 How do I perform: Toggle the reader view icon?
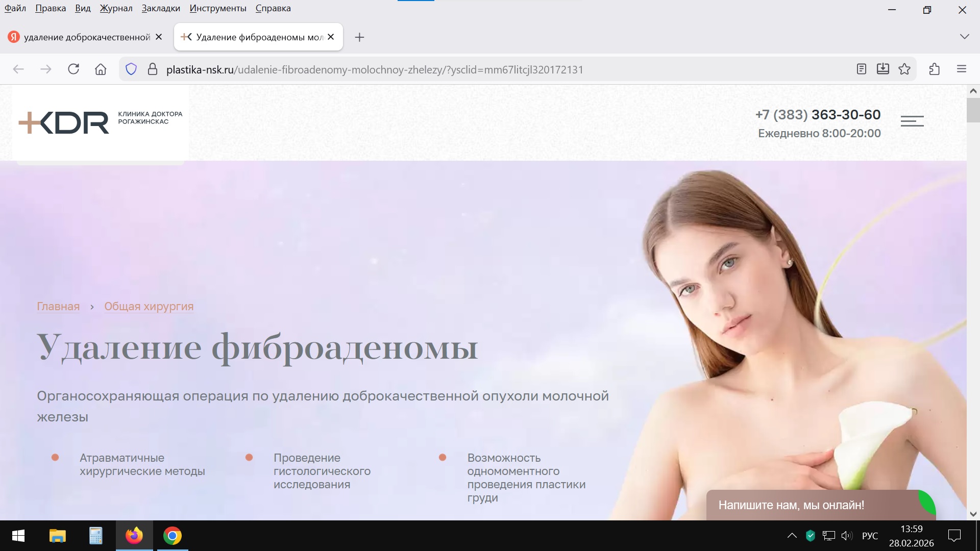pyautogui.click(x=862, y=69)
